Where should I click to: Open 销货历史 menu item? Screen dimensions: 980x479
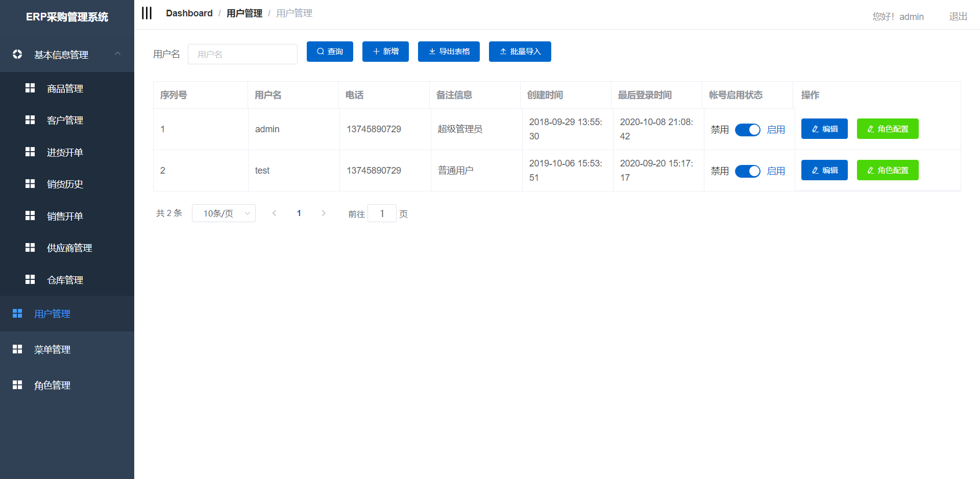pyautogui.click(x=67, y=184)
